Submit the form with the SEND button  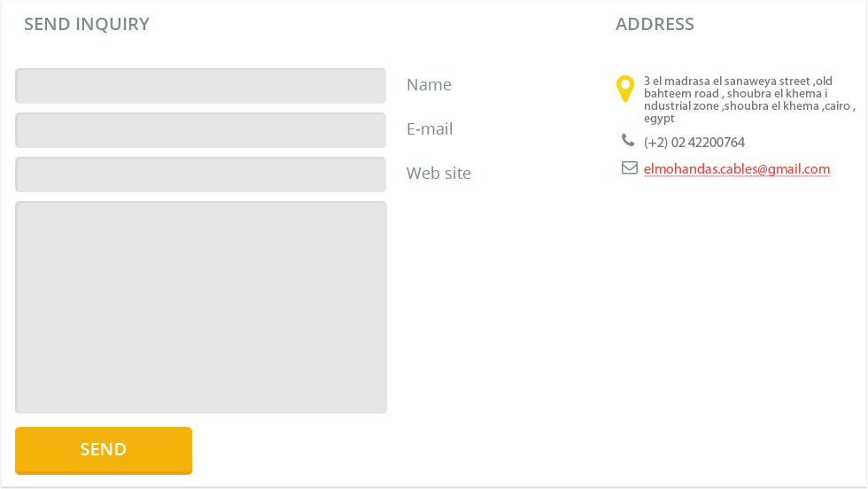[104, 450]
